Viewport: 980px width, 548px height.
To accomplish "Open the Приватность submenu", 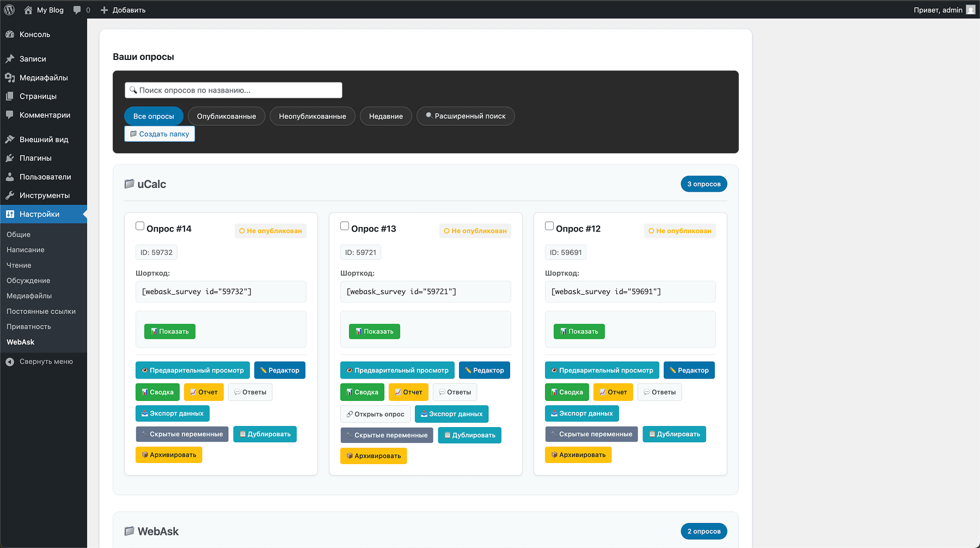I will (x=29, y=327).
